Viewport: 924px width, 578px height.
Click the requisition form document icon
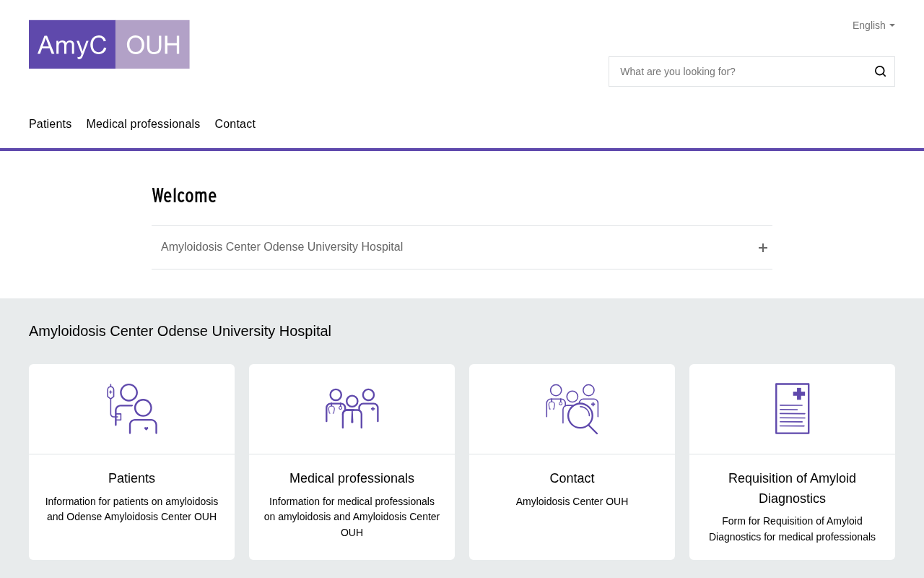(792, 409)
